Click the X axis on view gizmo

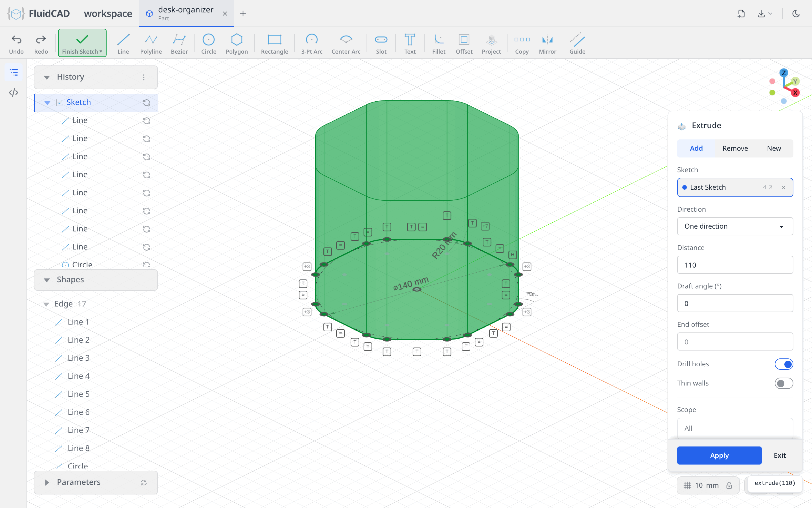coord(795,93)
